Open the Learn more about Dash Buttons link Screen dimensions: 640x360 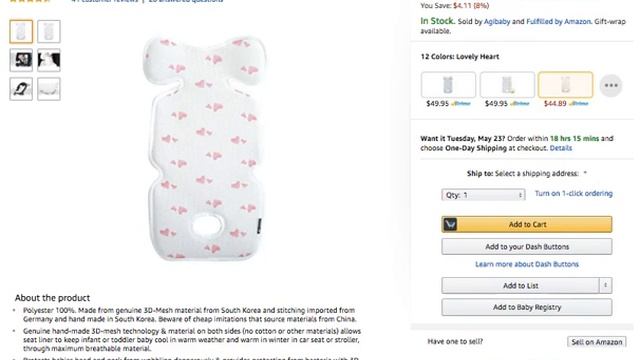[527, 264]
